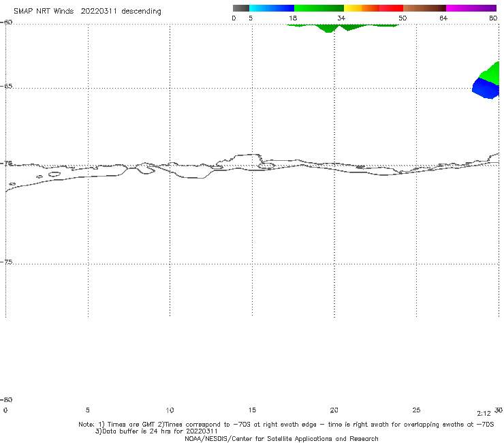
Task: Click the NOAA/NESDIS credit line
Action: pos(281,439)
